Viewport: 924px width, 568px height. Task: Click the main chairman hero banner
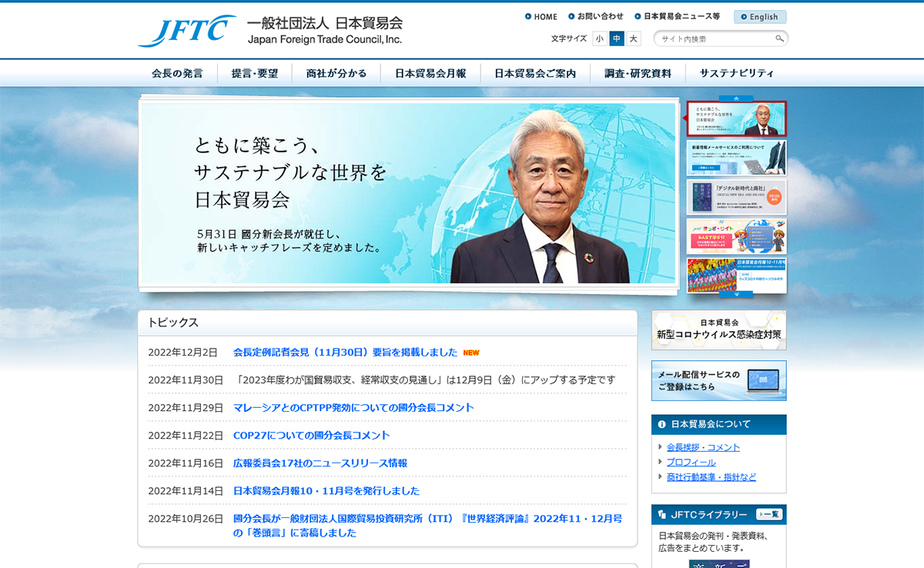coord(408,193)
